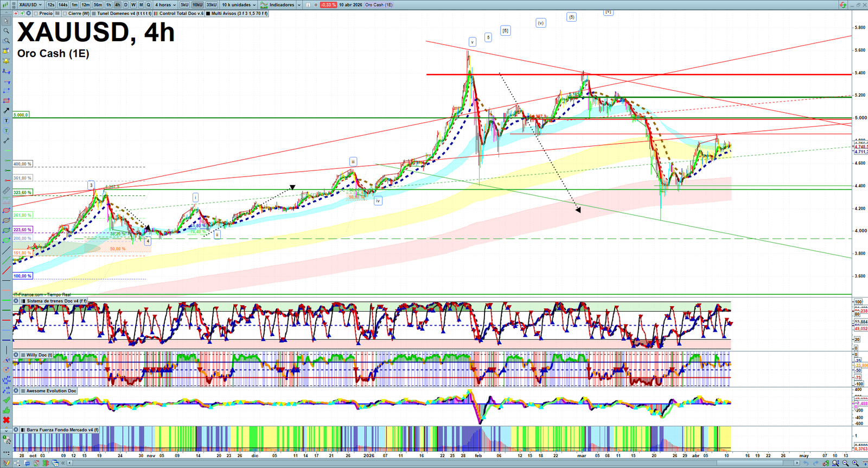Switch to the 1h timeframe
The image size is (868, 468).
tap(108, 5)
